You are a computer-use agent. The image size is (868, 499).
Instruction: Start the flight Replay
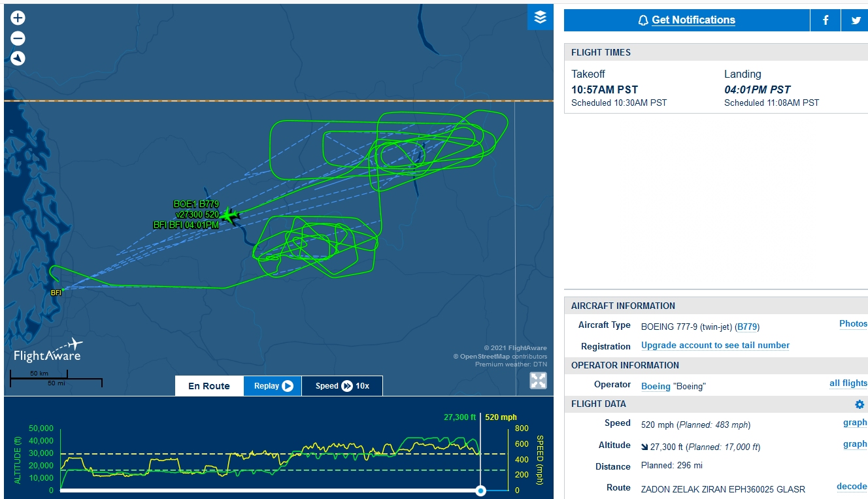pos(273,386)
